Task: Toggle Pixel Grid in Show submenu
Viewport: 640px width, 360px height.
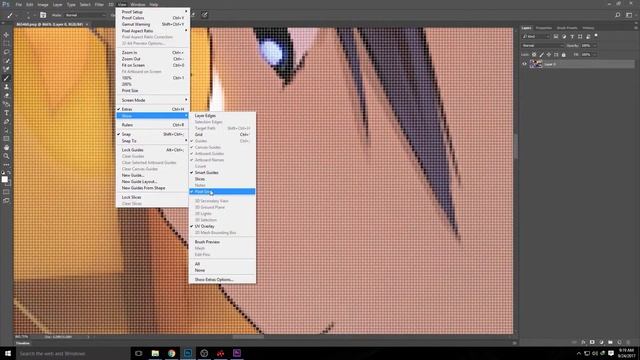Action: coord(222,191)
